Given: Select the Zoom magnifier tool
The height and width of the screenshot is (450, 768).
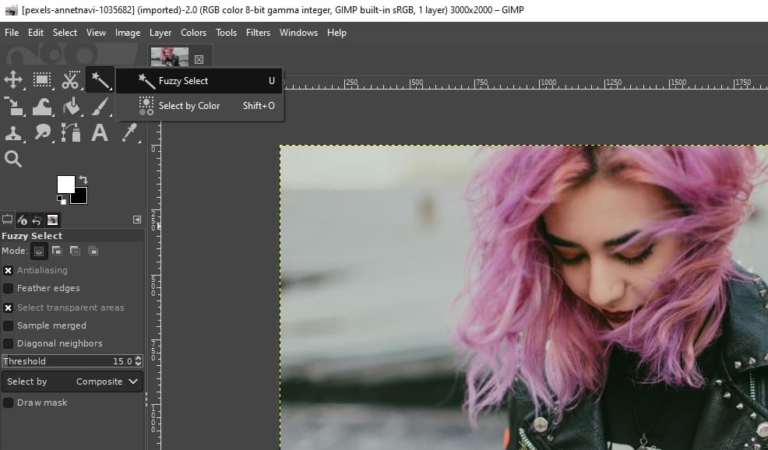Looking at the screenshot, I should (x=14, y=158).
